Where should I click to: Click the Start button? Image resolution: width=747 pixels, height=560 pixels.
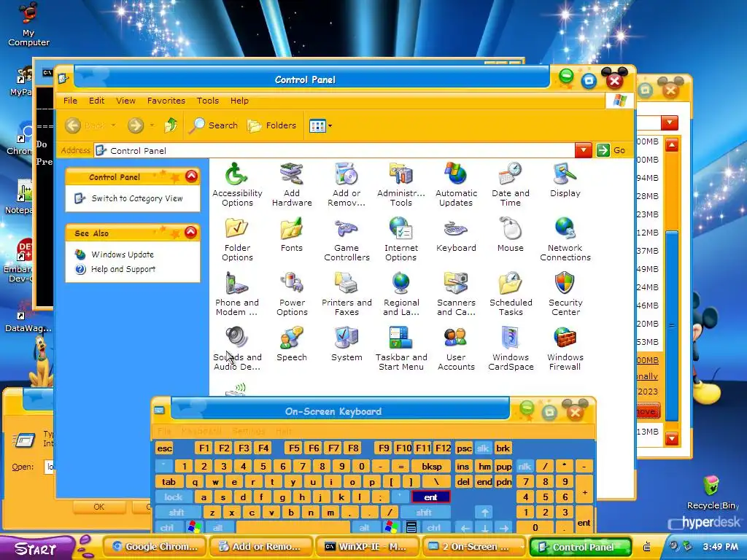36,548
